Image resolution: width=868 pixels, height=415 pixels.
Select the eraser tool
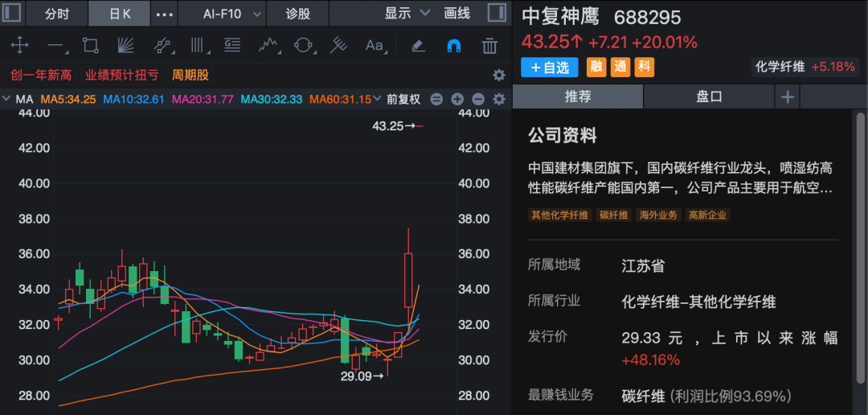click(x=417, y=45)
